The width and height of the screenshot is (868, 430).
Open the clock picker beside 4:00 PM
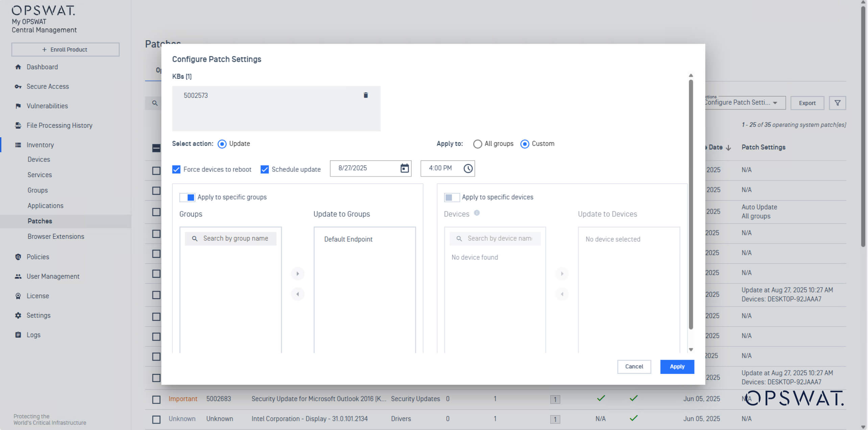click(x=468, y=168)
